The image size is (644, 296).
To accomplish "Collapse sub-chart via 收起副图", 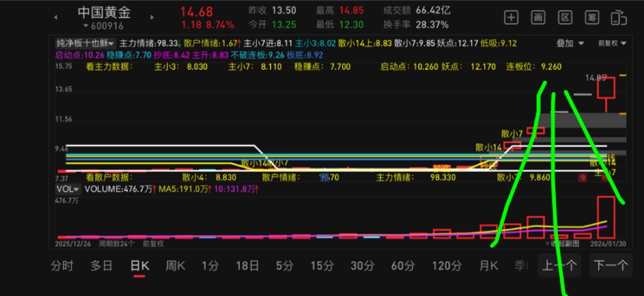I will (x=562, y=243).
